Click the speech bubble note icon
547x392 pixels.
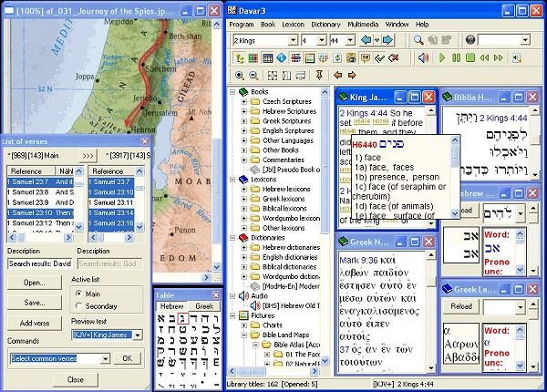[366, 58]
